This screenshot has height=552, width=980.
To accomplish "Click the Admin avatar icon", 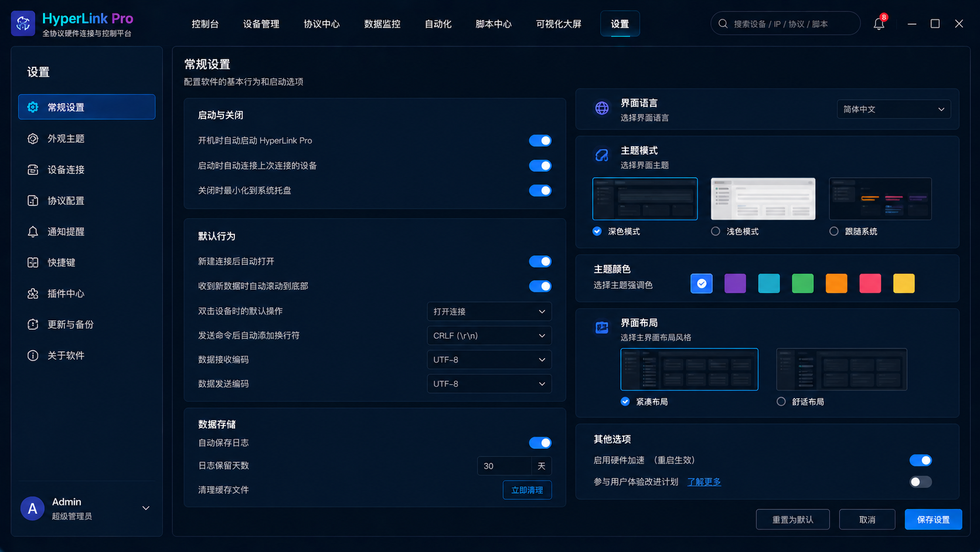I will (x=32, y=509).
